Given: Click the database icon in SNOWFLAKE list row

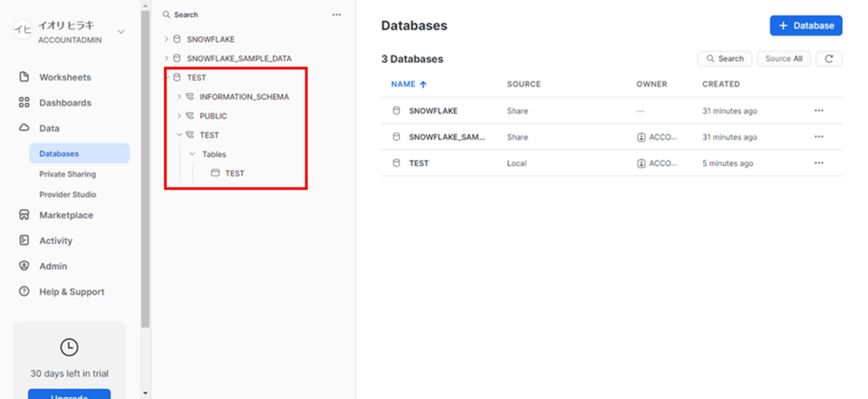Looking at the screenshot, I should click(x=396, y=111).
